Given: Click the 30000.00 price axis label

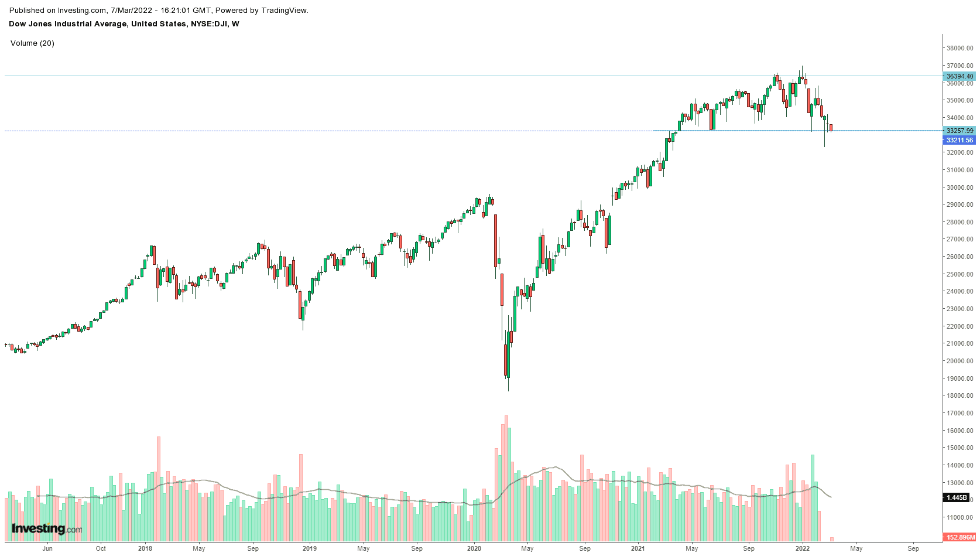Looking at the screenshot, I should pyautogui.click(x=960, y=187).
